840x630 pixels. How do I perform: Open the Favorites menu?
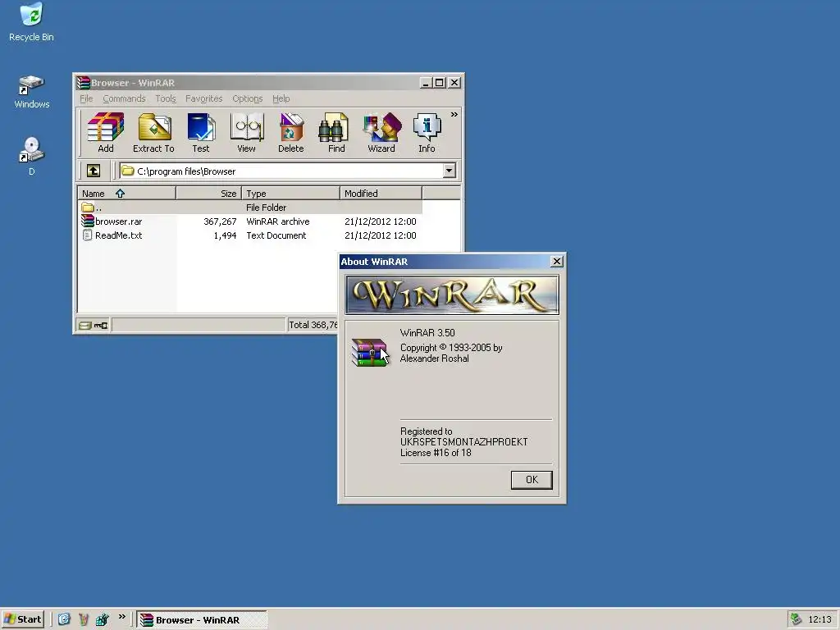(203, 98)
